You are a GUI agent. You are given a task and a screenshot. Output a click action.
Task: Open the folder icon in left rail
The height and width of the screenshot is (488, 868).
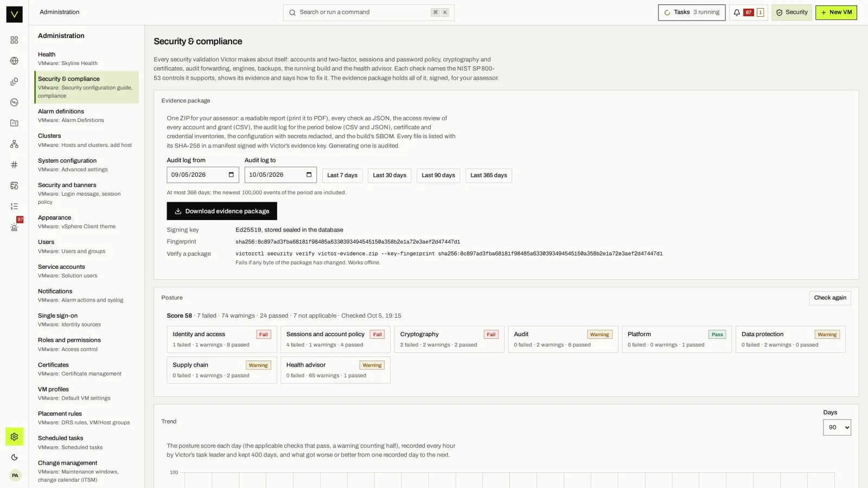pos(14,123)
